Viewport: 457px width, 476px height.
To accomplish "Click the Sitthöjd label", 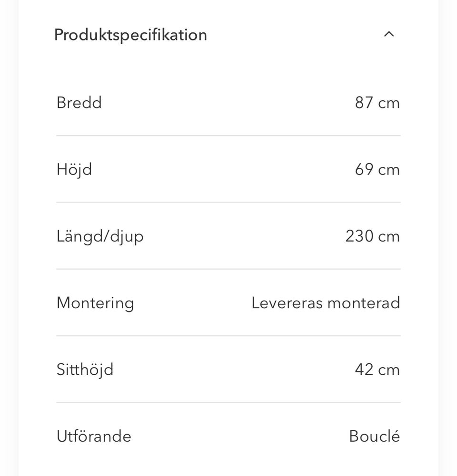I will tap(85, 369).
